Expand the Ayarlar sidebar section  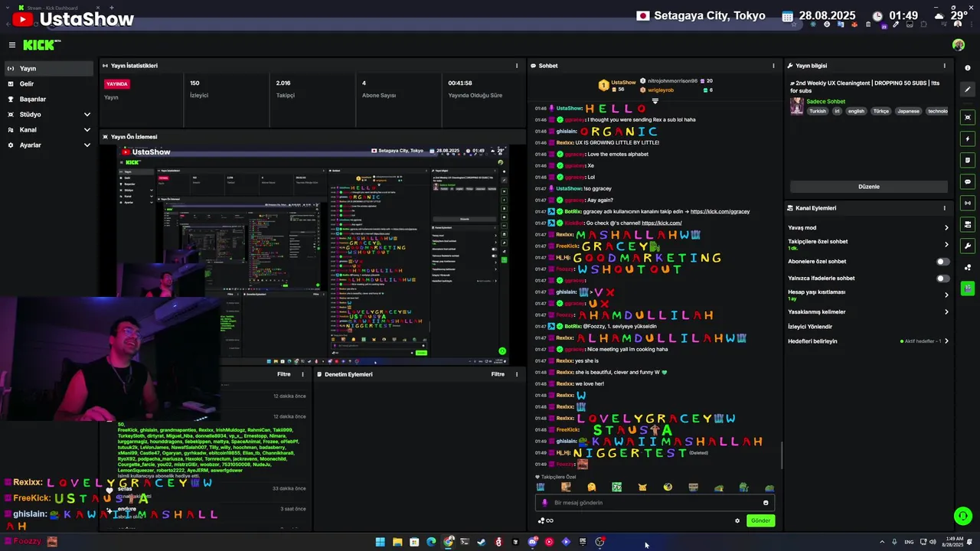coord(87,145)
